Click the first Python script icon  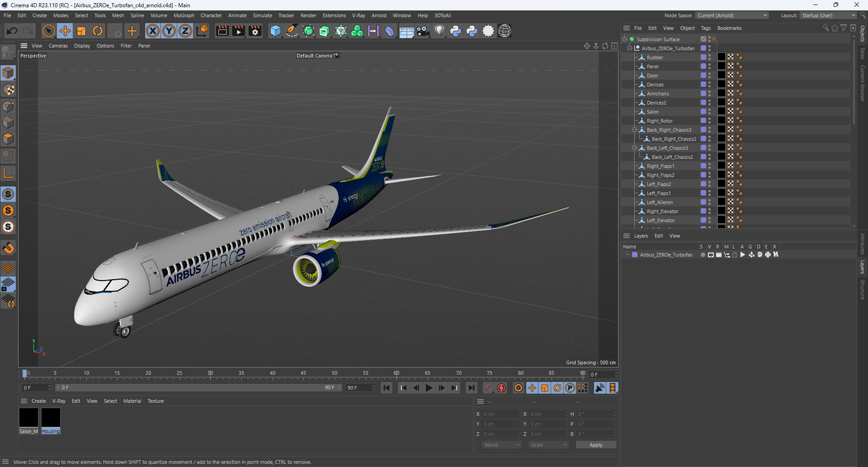point(456,31)
